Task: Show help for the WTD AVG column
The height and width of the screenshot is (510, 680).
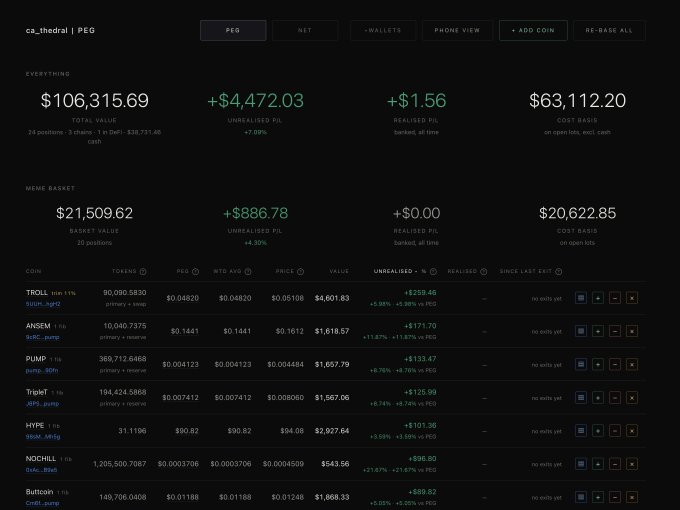Action: [x=248, y=271]
